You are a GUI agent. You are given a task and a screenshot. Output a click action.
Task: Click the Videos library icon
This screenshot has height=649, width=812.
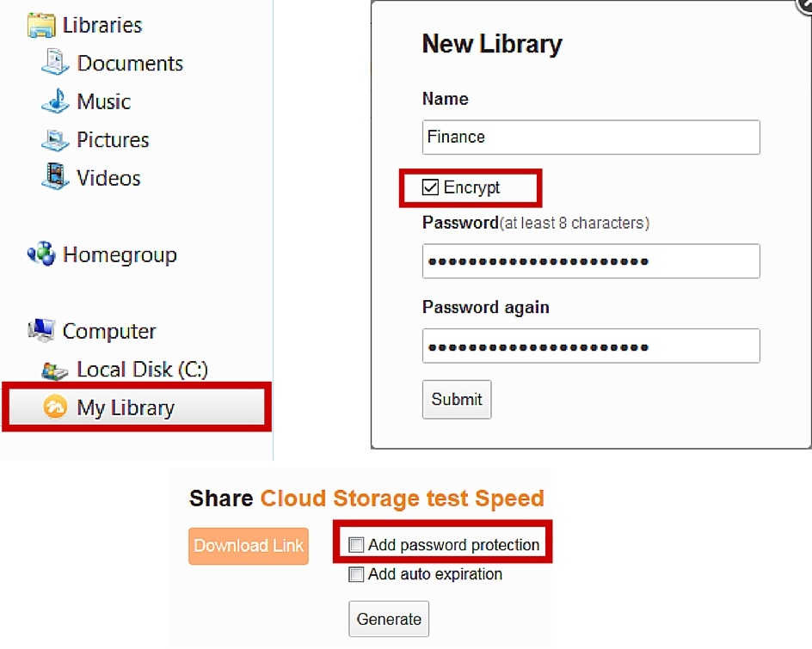[55, 177]
